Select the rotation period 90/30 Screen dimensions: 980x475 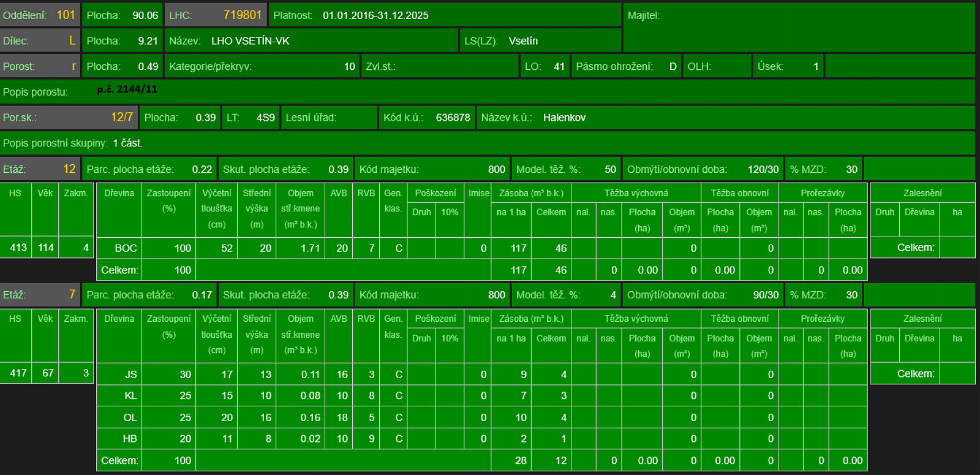[x=766, y=295]
